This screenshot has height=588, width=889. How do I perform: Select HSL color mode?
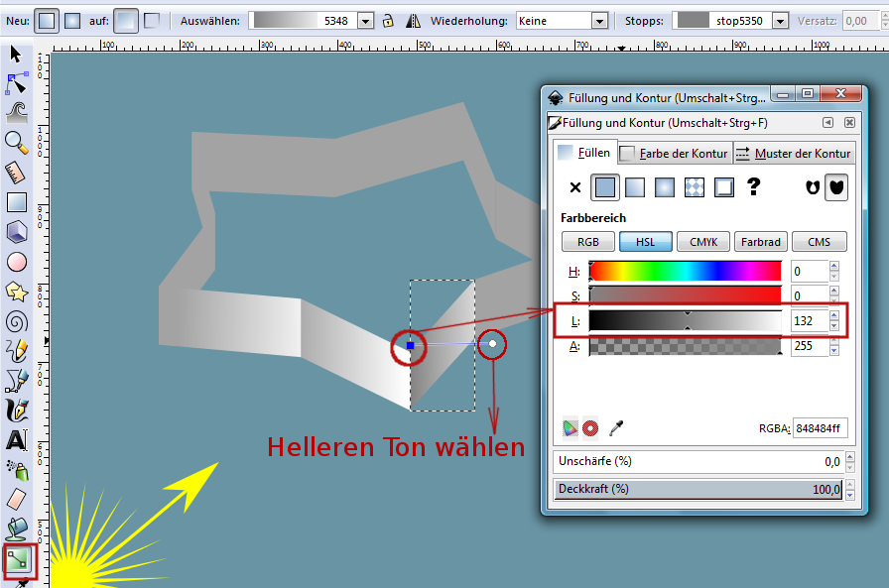coord(645,242)
